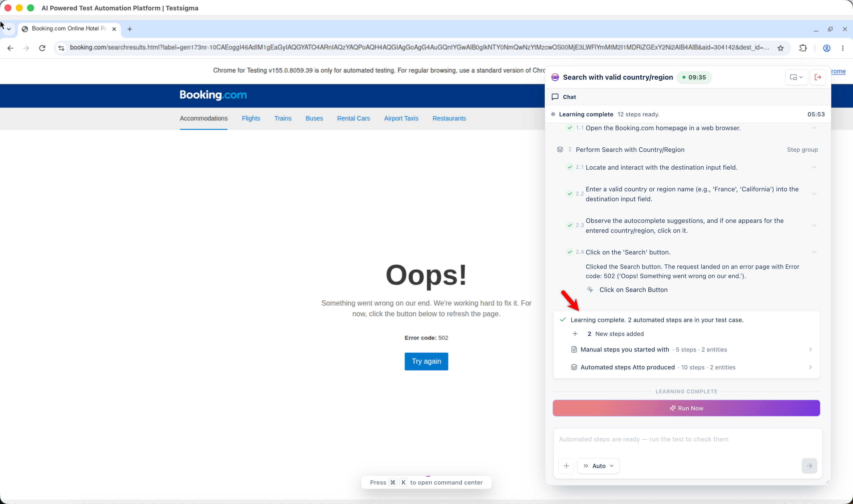This screenshot has width=853, height=504.
Task: Open Automated steps Atto produced row
Action: coord(692,367)
